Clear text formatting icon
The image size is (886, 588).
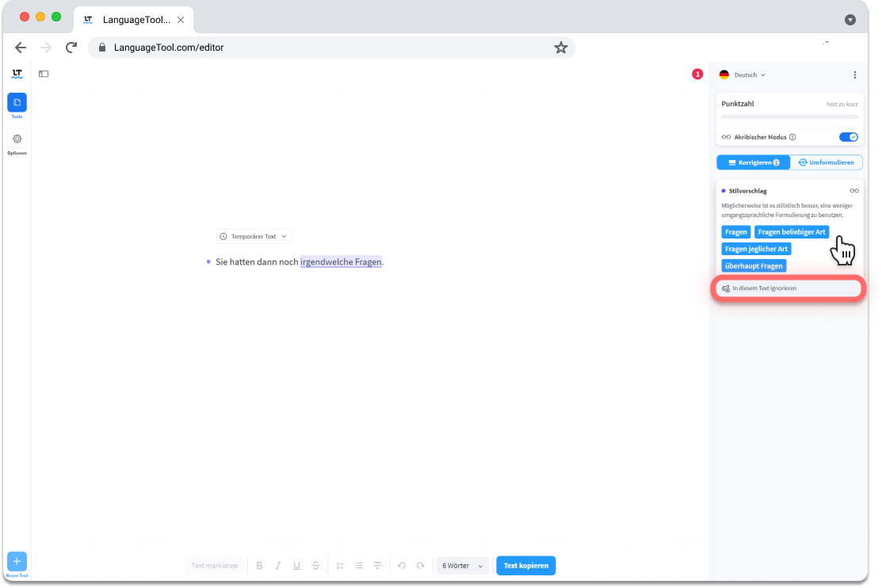click(x=377, y=565)
